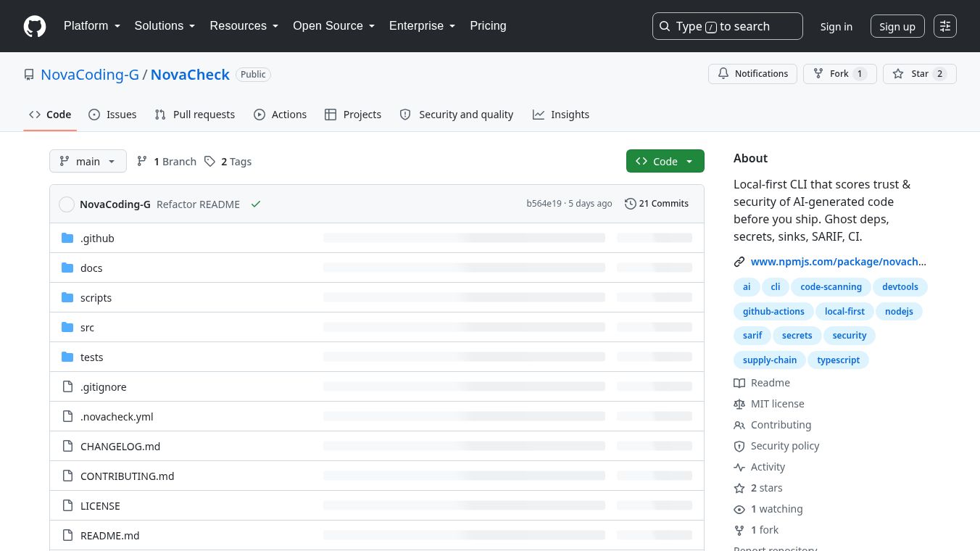The height and width of the screenshot is (551, 980).
Task: Open the Insights tab
Action: pos(561,115)
